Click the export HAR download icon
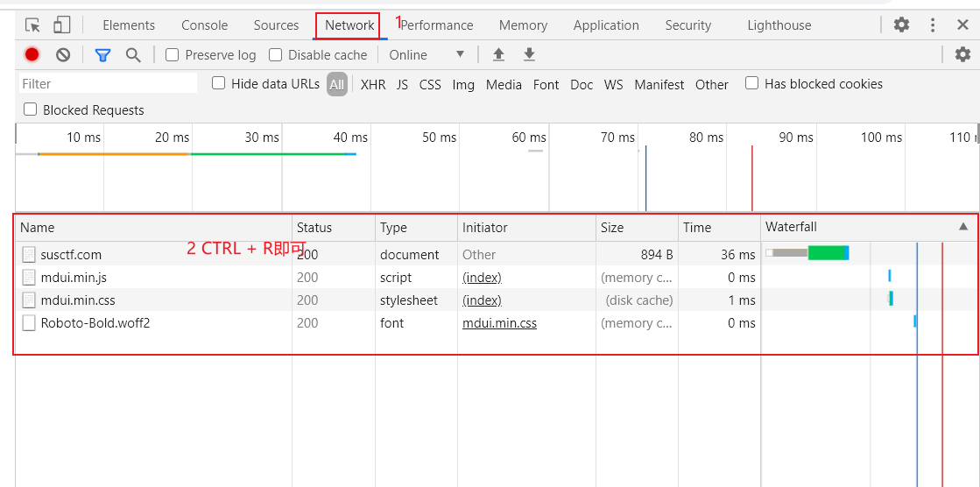980x487 pixels. pos(529,54)
